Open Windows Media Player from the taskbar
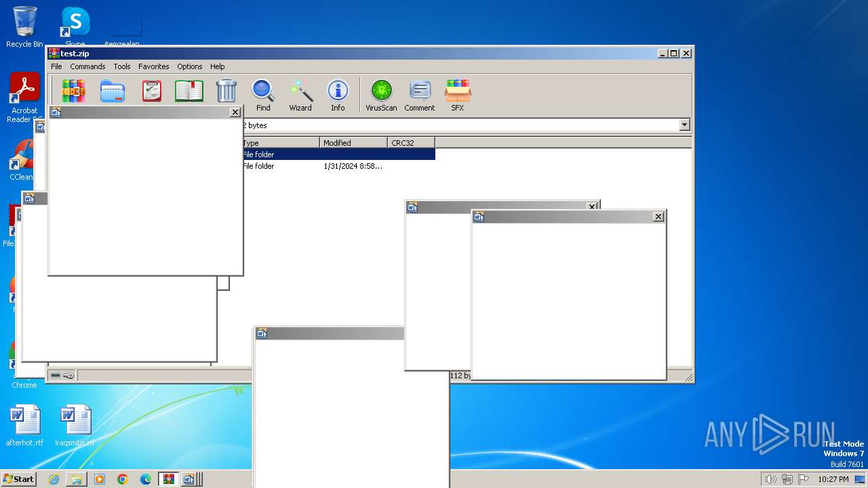 click(x=100, y=479)
